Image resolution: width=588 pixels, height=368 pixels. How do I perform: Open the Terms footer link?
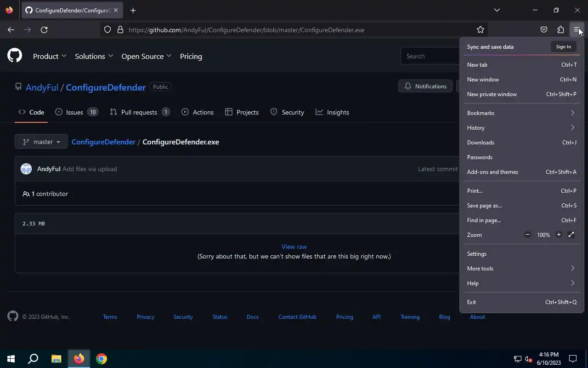110,316
